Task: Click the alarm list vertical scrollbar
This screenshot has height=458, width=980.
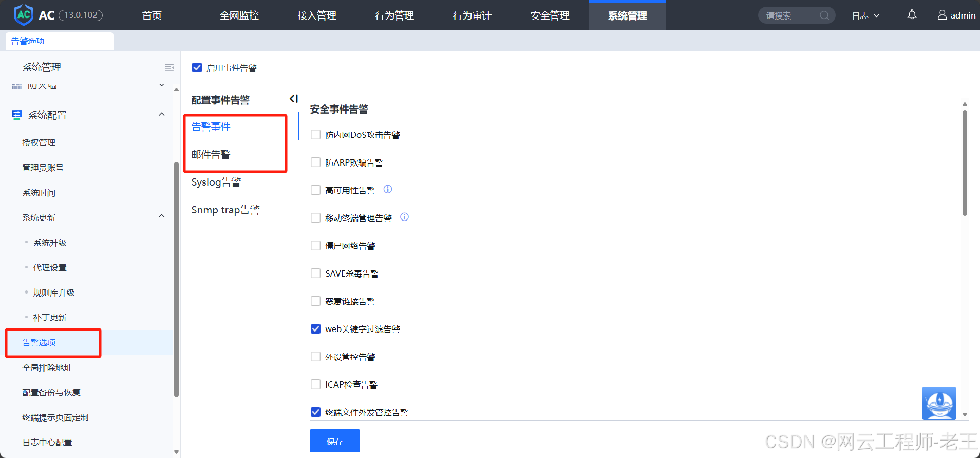Action: click(965, 162)
